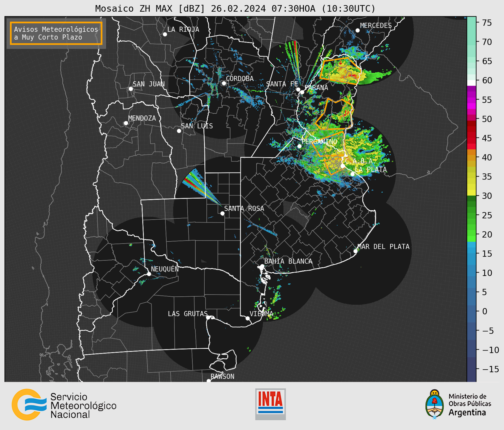This screenshot has width=504, height=430.
Task: Select the LA RIOJA city label
Action: [x=183, y=29]
